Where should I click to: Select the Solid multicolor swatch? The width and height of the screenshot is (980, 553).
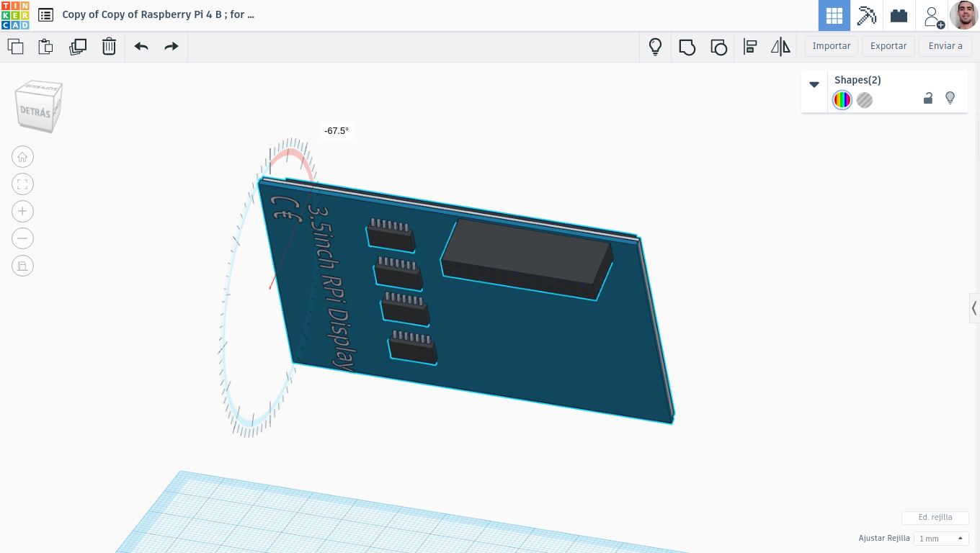(x=842, y=100)
